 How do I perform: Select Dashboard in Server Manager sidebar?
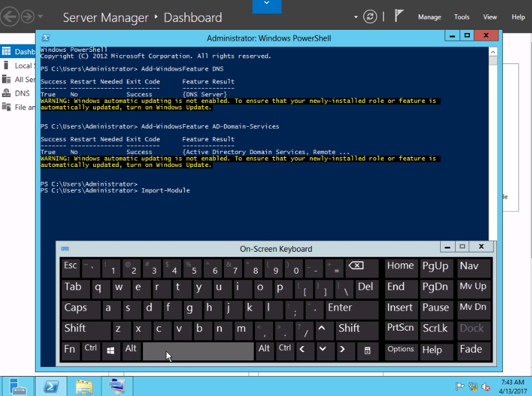(18, 52)
